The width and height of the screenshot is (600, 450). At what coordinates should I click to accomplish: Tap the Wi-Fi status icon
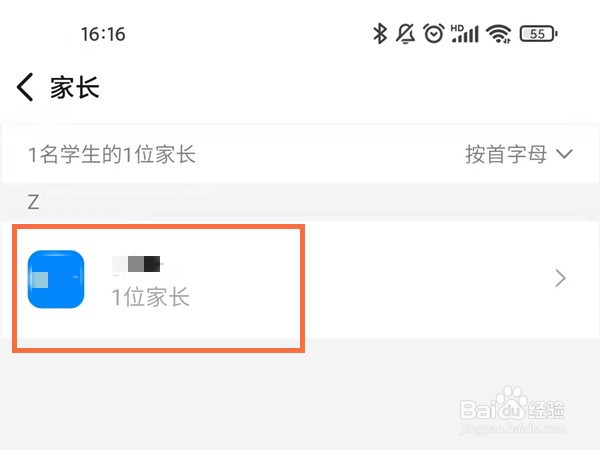click(499, 34)
